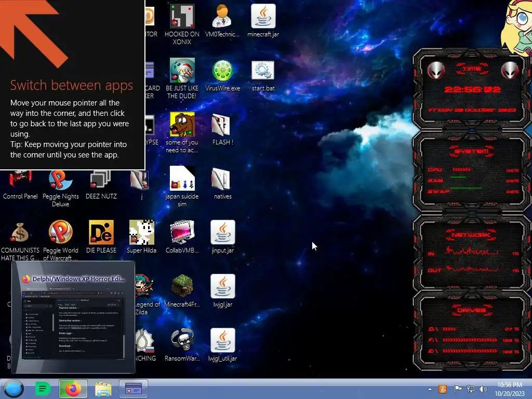The width and height of the screenshot is (532, 399).
Task: Click the Firefox Delphi/Windows XP Horror preview thumbnail
Action: [x=73, y=317]
